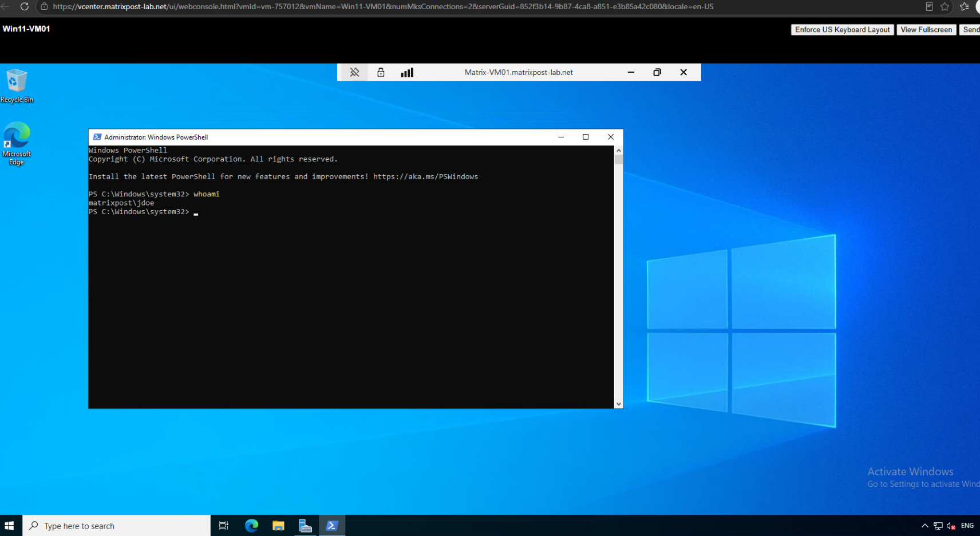The image size is (980, 536).
Task: Launch Edge from the taskbar
Action: click(252, 526)
